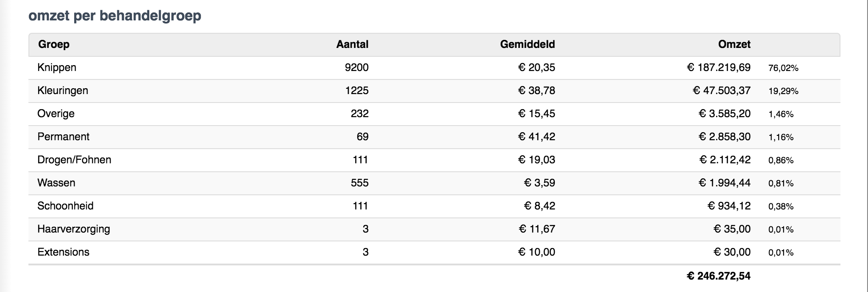Screen dimensions: 868x292
Task: Select the Kleuringen group name
Action: pyautogui.click(x=63, y=91)
